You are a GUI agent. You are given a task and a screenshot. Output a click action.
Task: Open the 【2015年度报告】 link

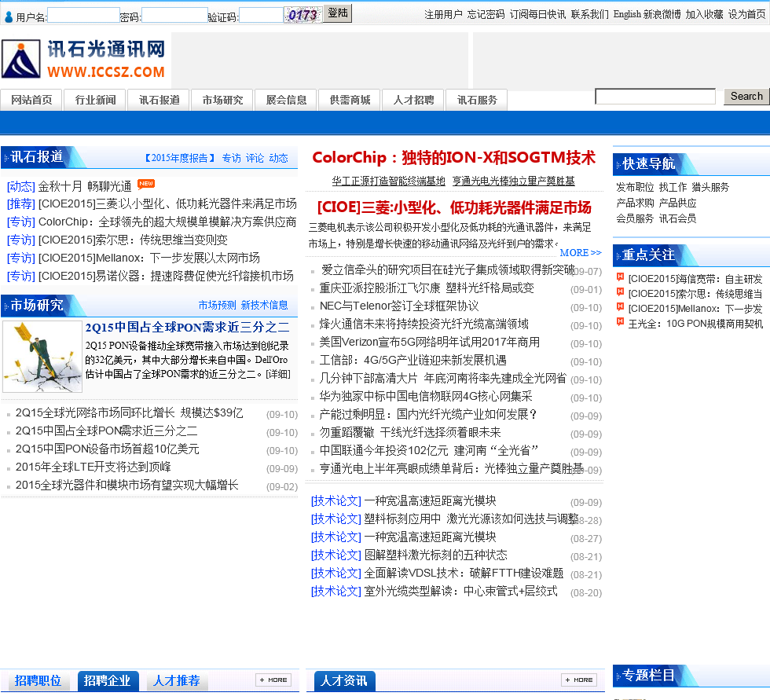click(180, 158)
